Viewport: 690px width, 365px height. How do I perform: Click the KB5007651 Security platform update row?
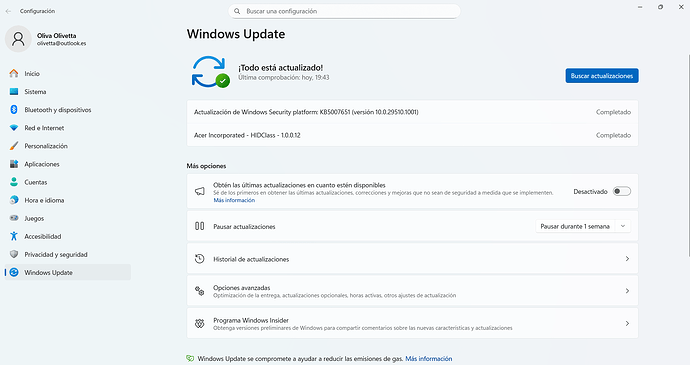pyautogui.click(x=412, y=112)
